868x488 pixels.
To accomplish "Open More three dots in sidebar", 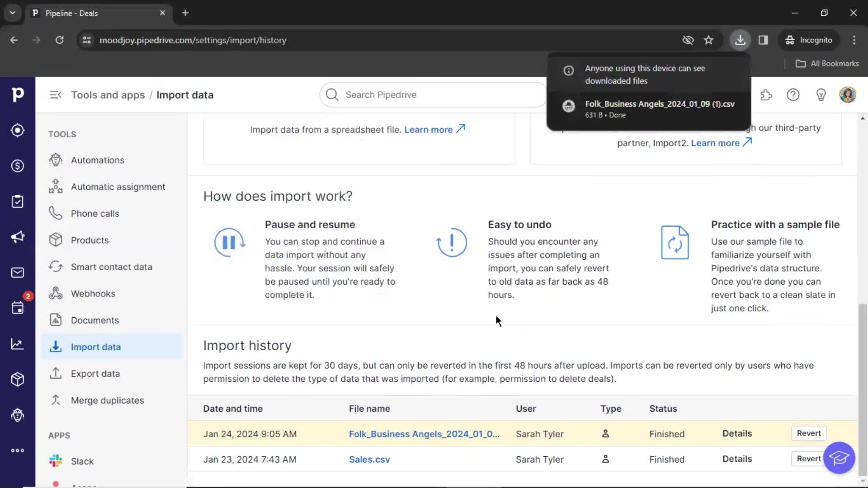I will [18, 450].
